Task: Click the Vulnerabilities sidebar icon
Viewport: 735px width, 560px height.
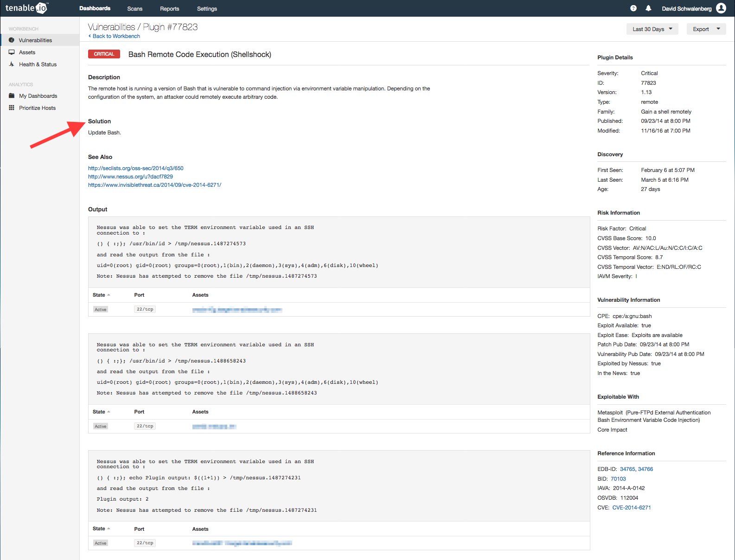Action: [x=12, y=40]
